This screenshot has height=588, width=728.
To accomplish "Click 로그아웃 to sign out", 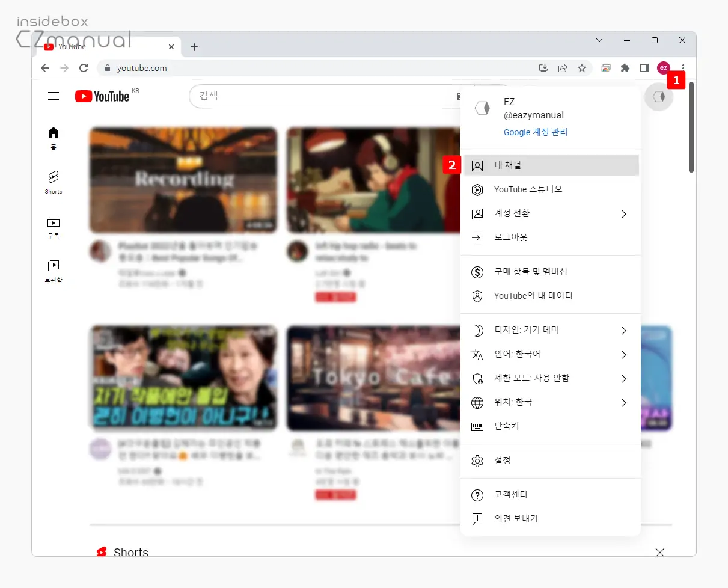I will [551, 237].
